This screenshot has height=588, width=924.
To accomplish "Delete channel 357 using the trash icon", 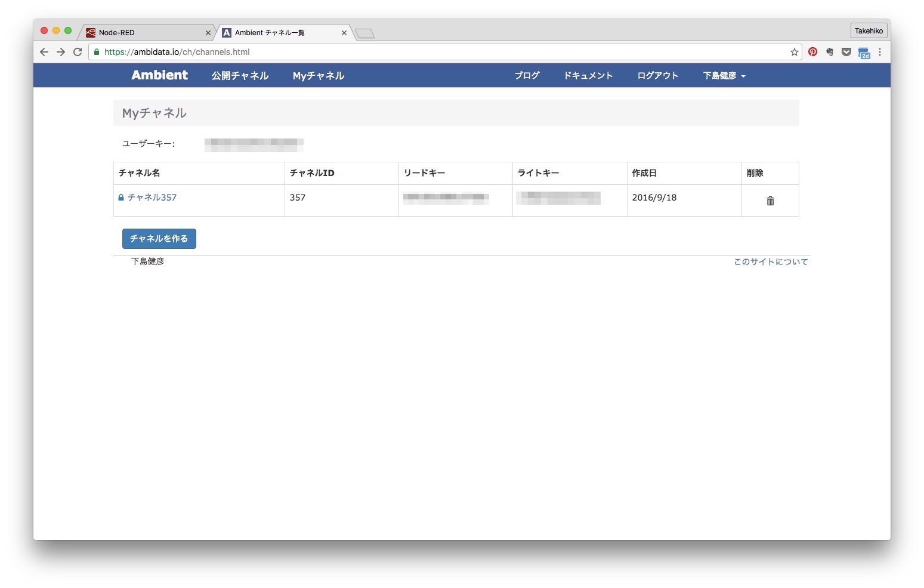I will [770, 201].
